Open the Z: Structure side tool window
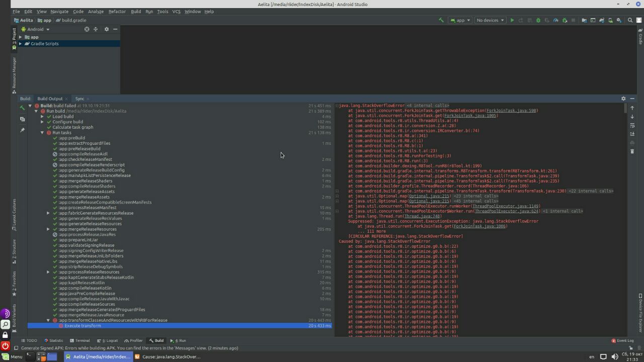 (14, 251)
